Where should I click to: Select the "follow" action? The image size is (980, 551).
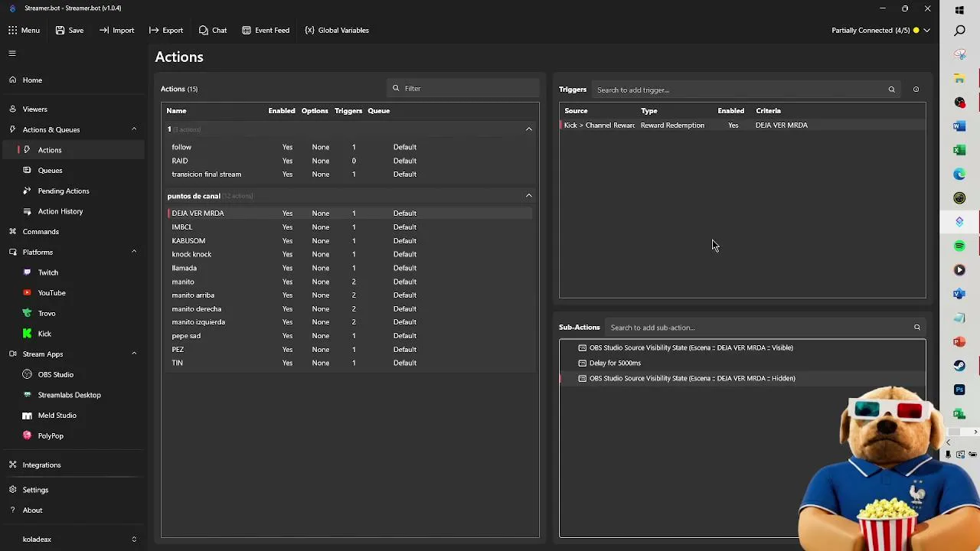point(349,147)
